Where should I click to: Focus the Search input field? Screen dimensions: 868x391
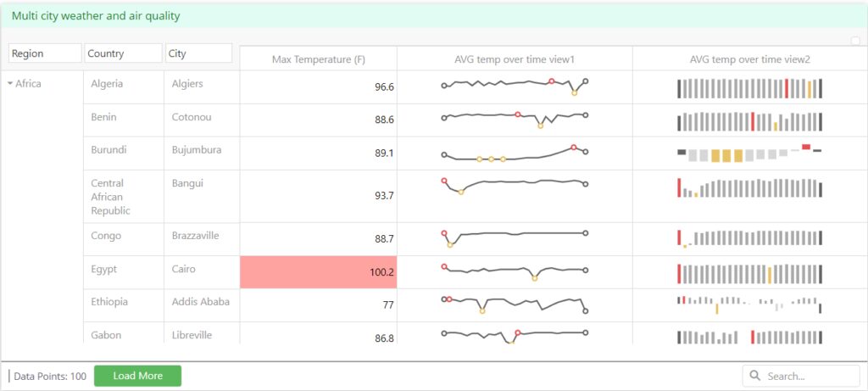[x=809, y=376]
